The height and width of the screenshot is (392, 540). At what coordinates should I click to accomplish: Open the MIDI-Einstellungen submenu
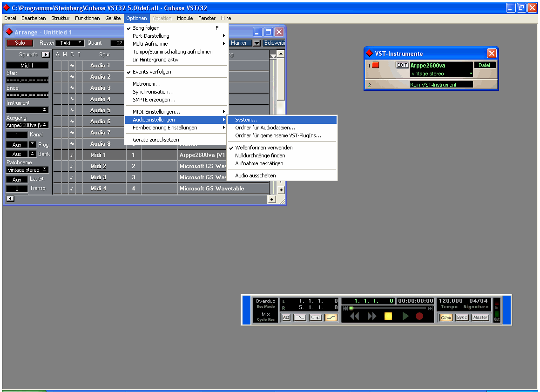pyautogui.click(x=176, y=112)
